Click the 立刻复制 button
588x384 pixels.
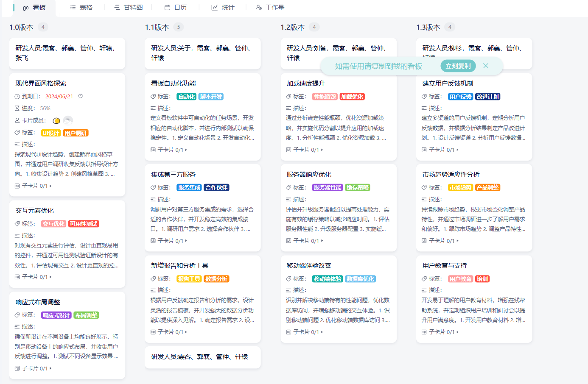tap(458, 66)
